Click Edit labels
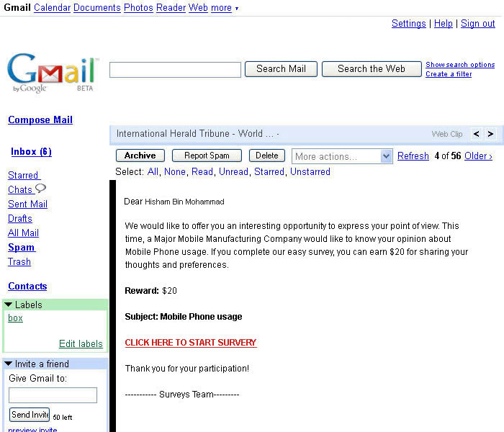 point(81,344)
